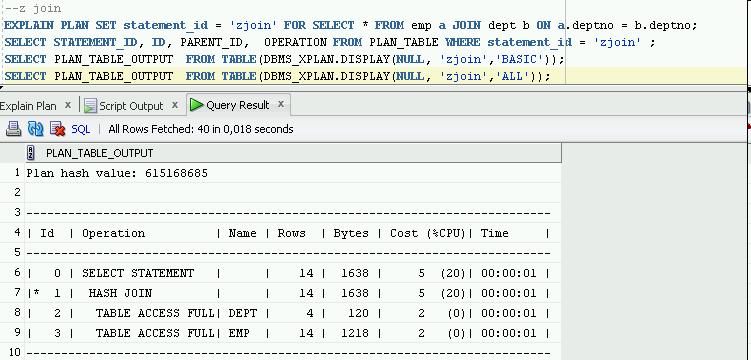Close the Query Result tab
Viewport: 751px width, 360px height.
[281, 103]
